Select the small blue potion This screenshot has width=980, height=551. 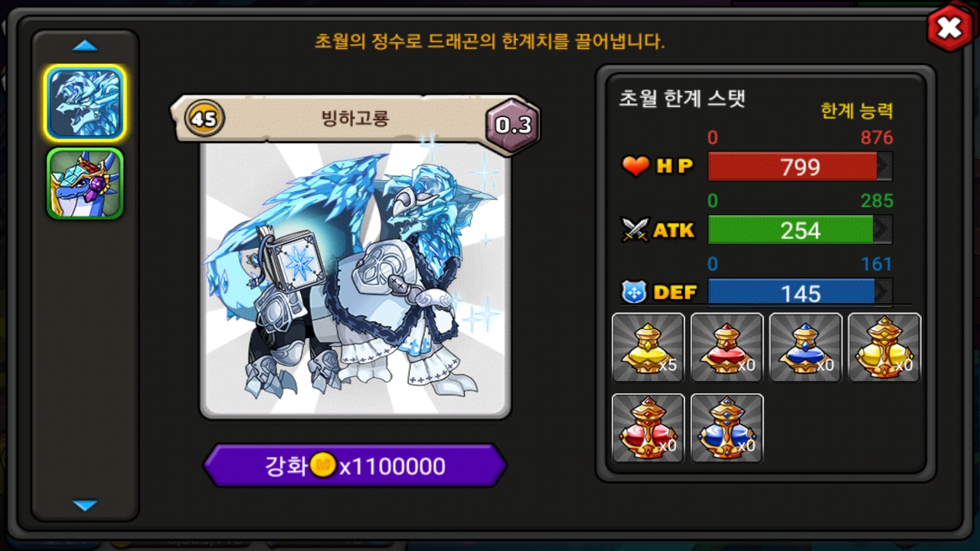[x=805, y=347]
